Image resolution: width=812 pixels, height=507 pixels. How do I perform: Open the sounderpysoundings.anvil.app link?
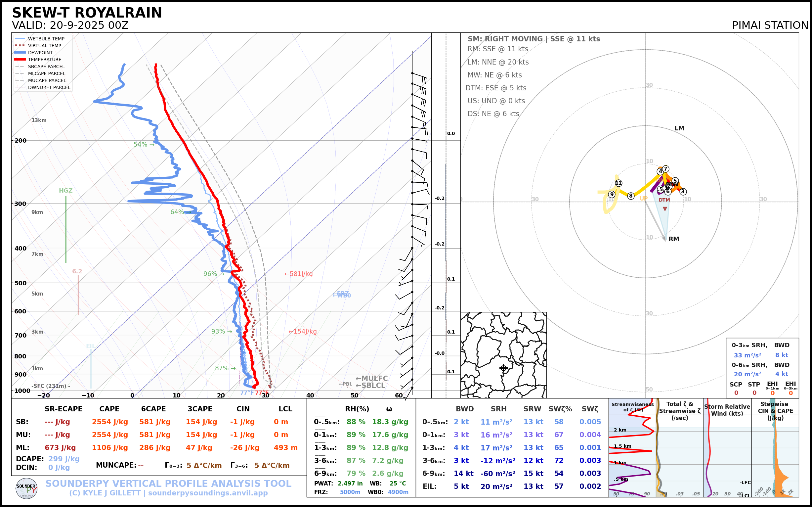[208, 493]
